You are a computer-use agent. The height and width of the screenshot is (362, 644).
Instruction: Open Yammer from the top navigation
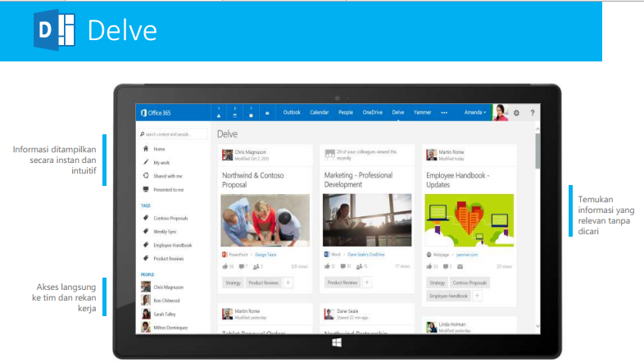(422, 112)
